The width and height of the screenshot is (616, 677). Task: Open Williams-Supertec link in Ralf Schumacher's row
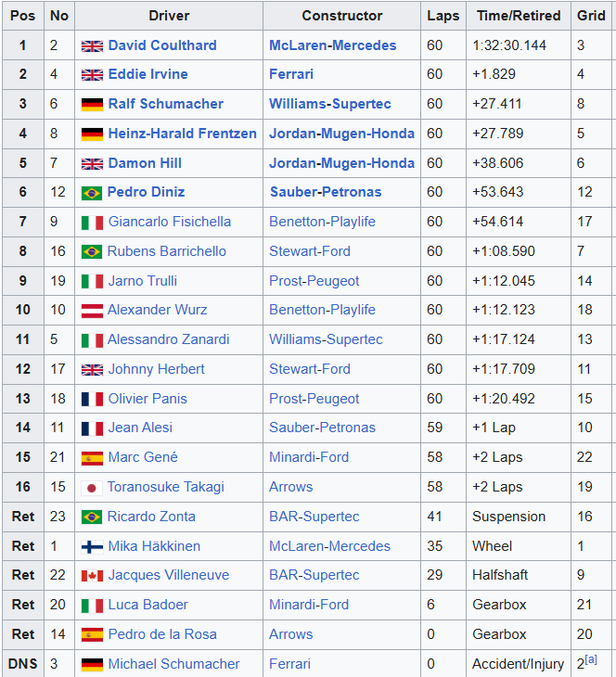click(330, 104)
